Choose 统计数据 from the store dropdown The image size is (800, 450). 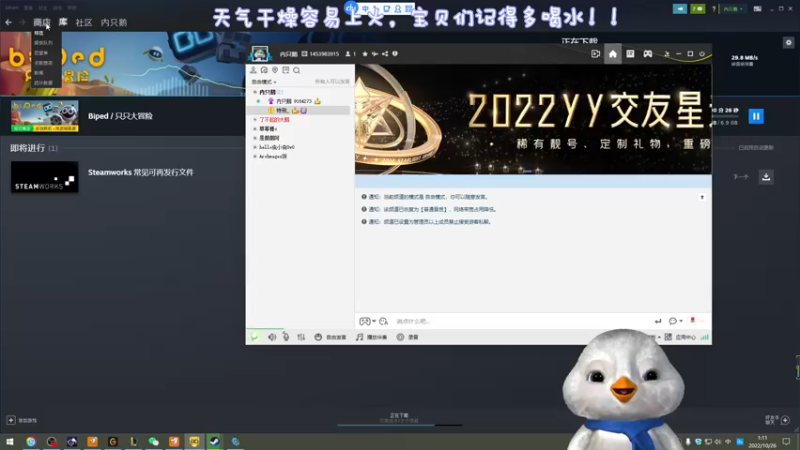click(x=43, y=83)
